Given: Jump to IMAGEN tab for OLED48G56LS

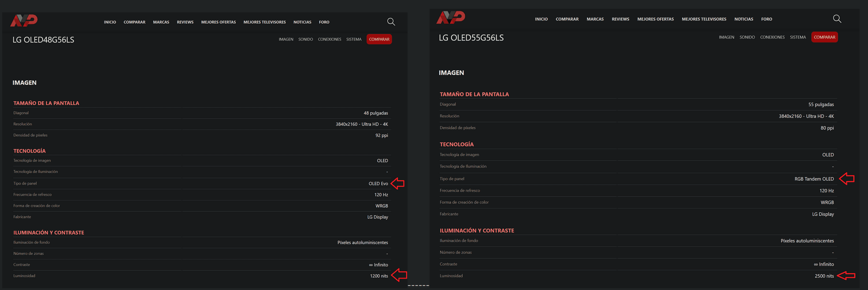Looking at the screenshot, I should coord(286,39).
